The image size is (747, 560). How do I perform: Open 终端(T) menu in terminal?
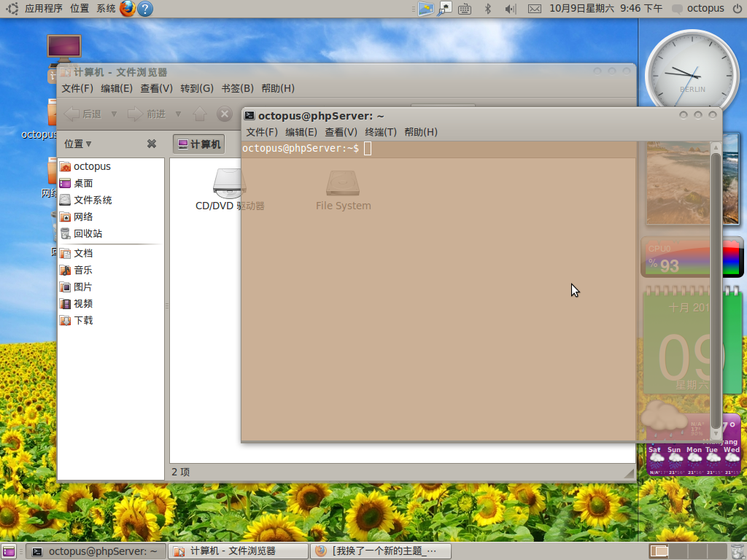(x=381, y=133)
